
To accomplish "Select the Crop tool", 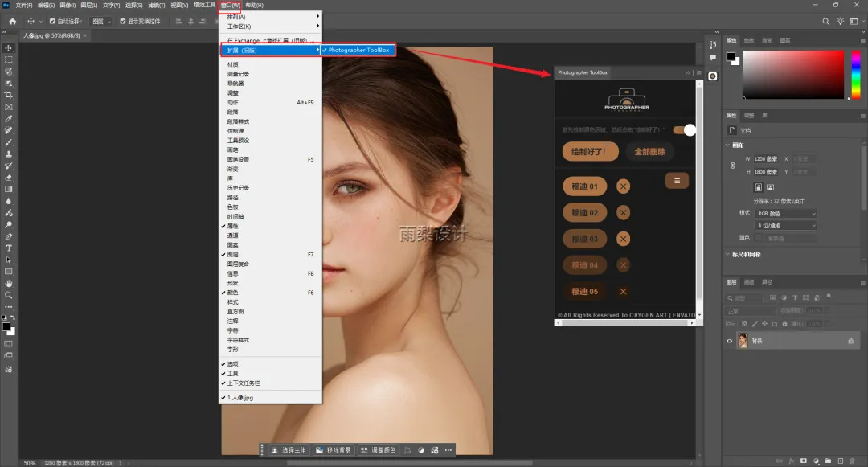I will click(x=9, y=95).
